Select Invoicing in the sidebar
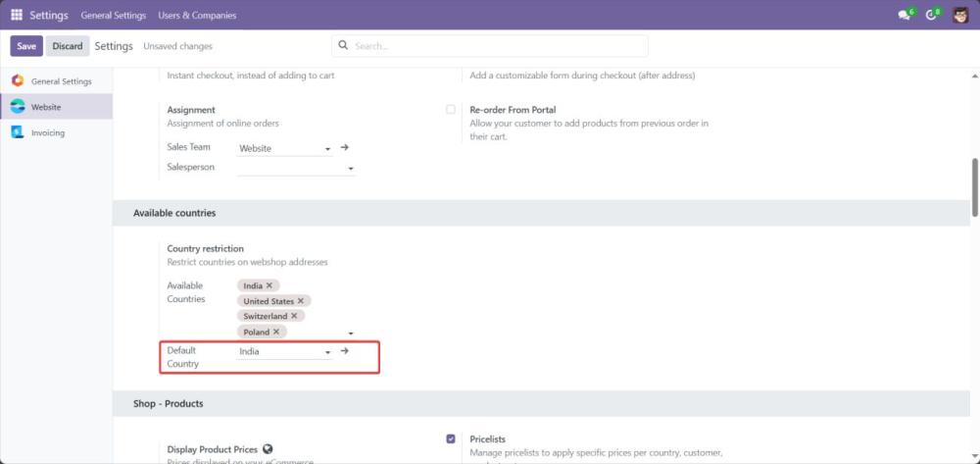The width and height of the screenshot is (980, 464). pyautogui.click(x=56, y=132)
